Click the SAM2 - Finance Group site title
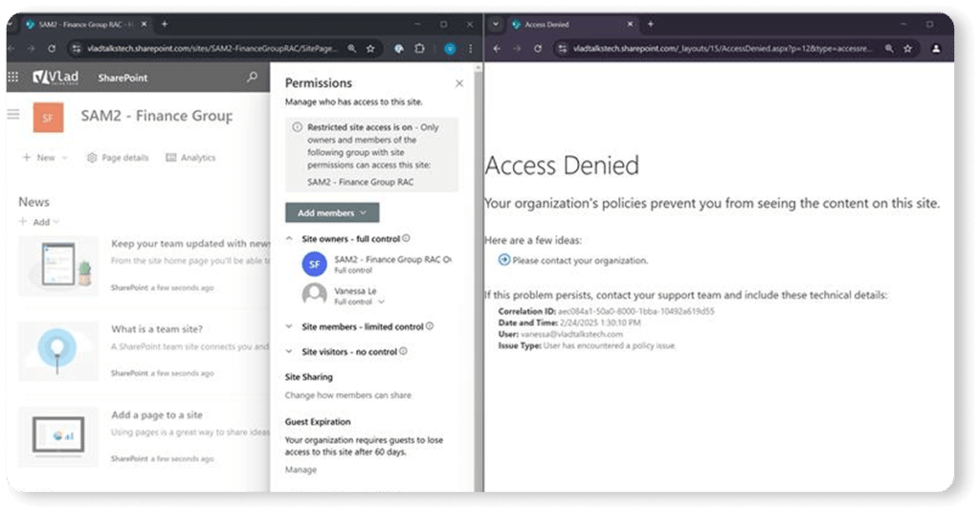 coord(156,116)
